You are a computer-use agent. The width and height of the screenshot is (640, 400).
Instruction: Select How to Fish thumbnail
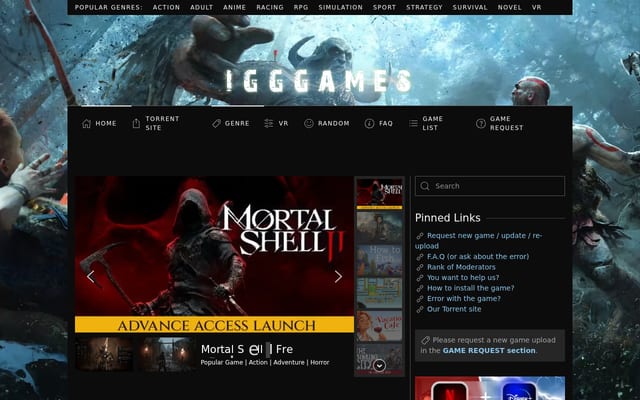coord(379,260)
